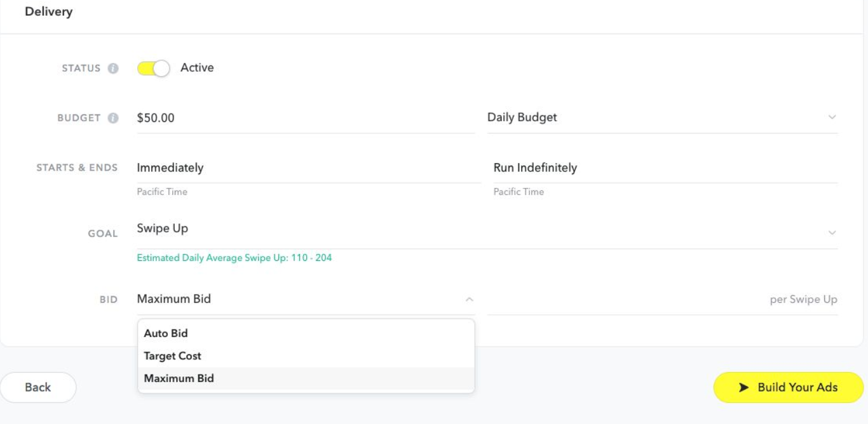Screen dimensions: 868x424
Task: Click the Delivery section heading
Action: point(49,11)
